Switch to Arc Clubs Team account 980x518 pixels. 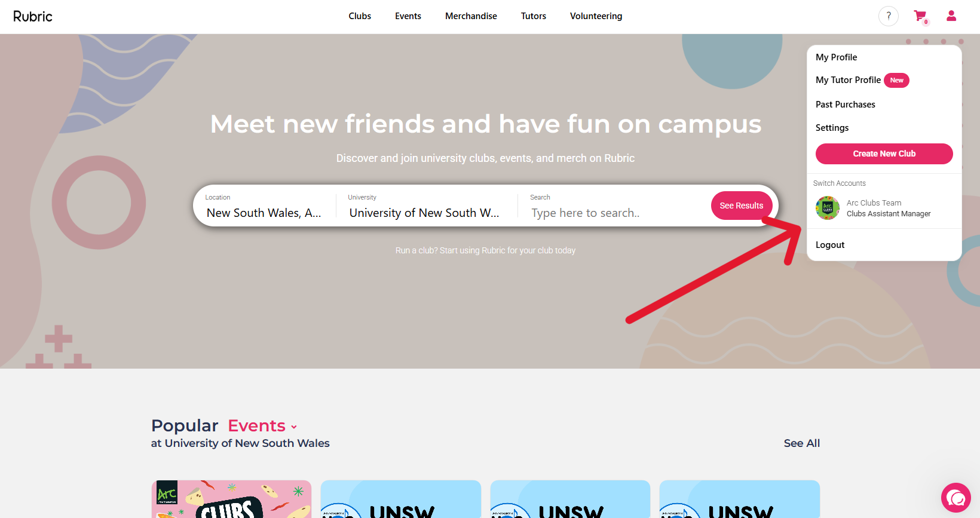(884, 208)
